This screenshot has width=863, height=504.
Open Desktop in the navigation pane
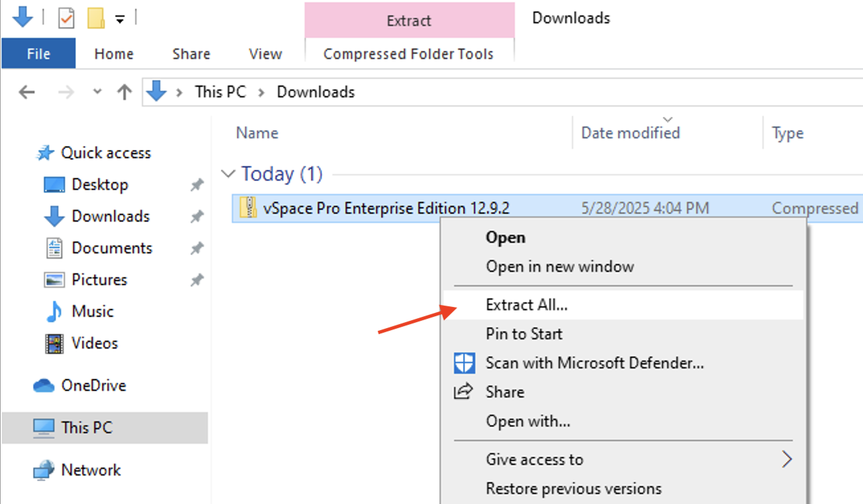[100, 185]
